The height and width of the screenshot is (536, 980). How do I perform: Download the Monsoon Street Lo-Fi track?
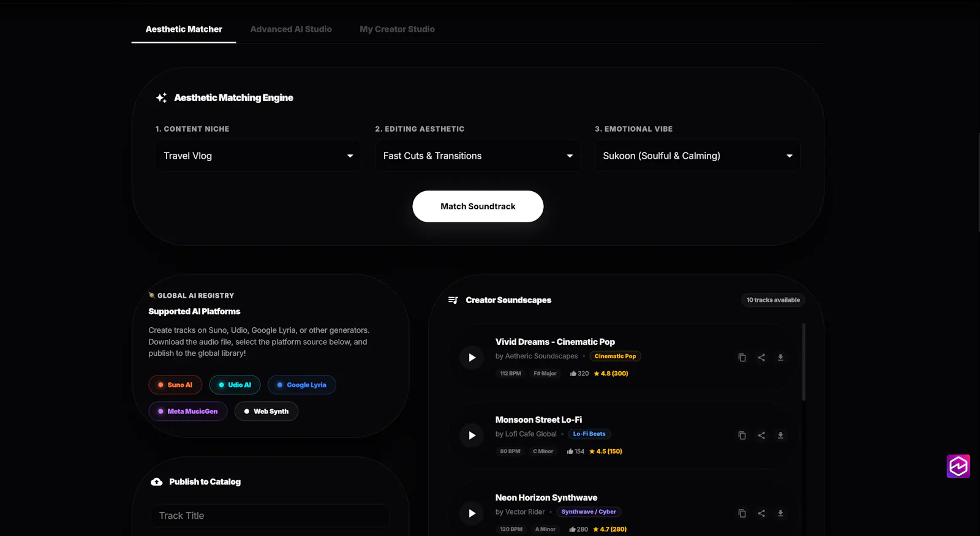(x=780, y=436)
